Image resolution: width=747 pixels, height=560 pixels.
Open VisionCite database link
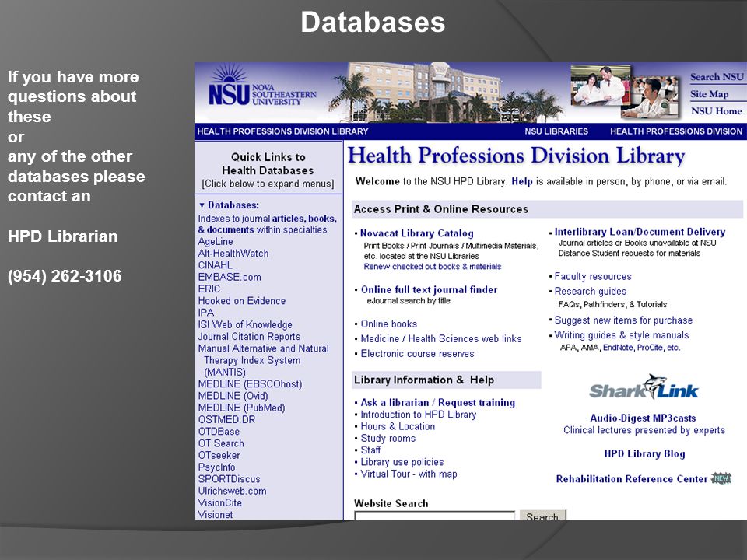220,503
